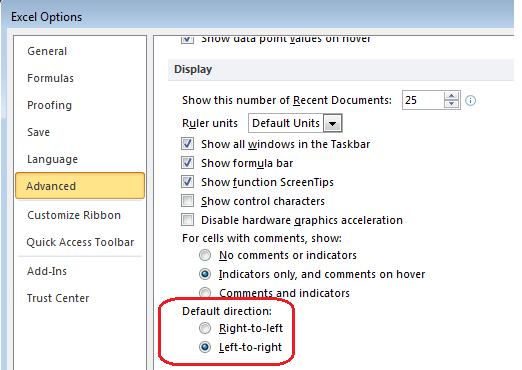Check Disable hardware graphics acceleration

click(x=187, y=220)
